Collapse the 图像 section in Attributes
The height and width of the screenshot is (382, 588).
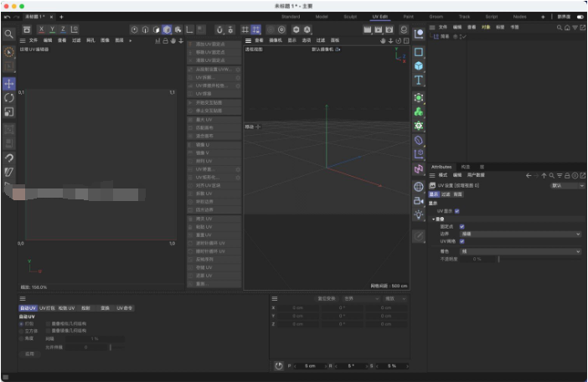tap(434, 219)
